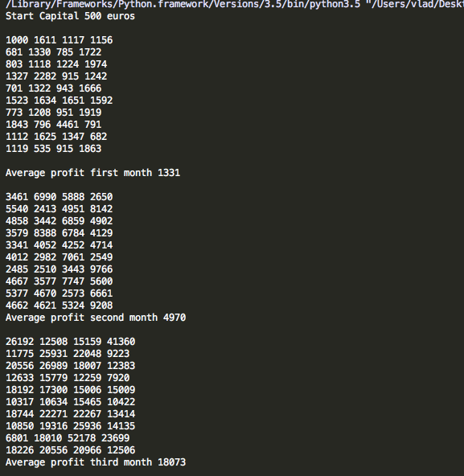This screenshot has width=464, height=476.
Task: Click the number 9208 in second block
Action: coord(101,306)
